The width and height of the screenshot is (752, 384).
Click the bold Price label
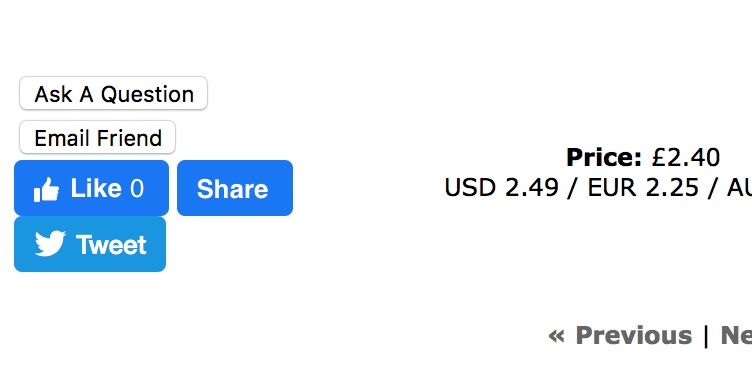pos(604,157)
